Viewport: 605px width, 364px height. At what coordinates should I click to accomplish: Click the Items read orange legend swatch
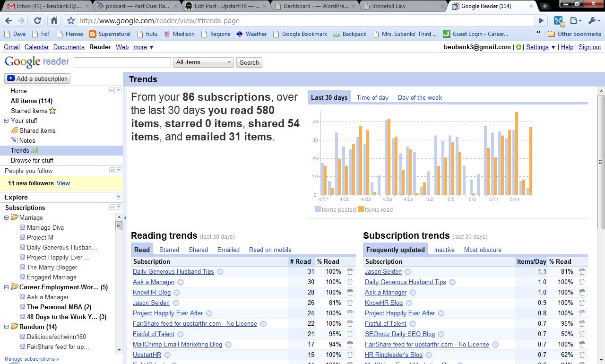click(361, 209)
